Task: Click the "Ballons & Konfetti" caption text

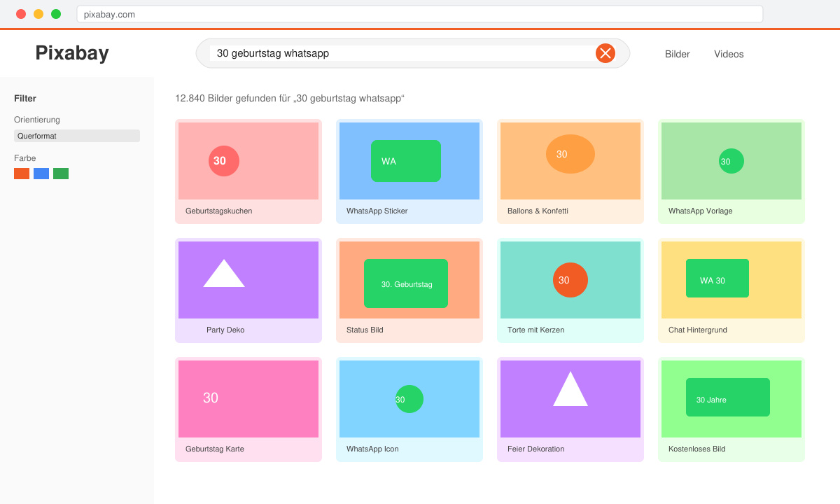Action: pos(538,211)
